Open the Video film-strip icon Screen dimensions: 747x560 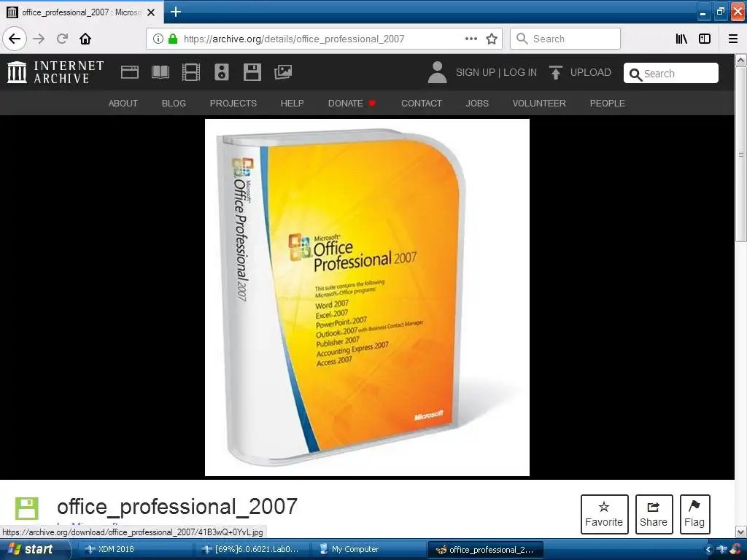click(x=191, y=72)
